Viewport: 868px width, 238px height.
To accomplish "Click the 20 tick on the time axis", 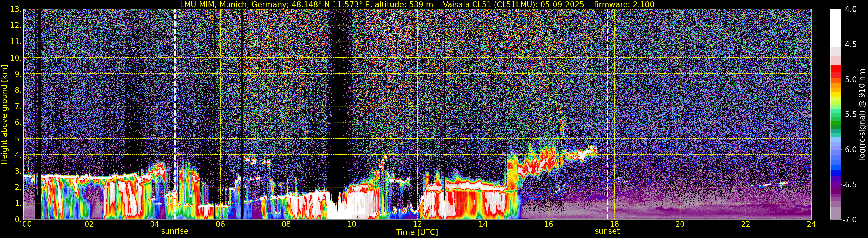I will (x=680, y=224).
